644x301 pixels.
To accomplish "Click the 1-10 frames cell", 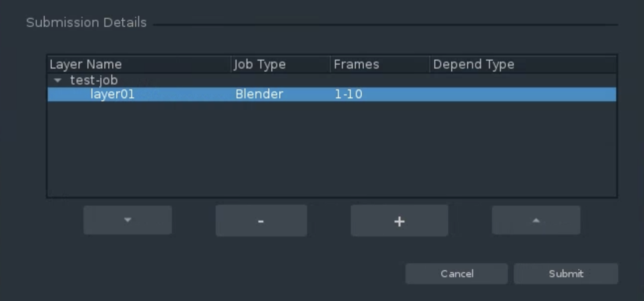I will (348, 94).
